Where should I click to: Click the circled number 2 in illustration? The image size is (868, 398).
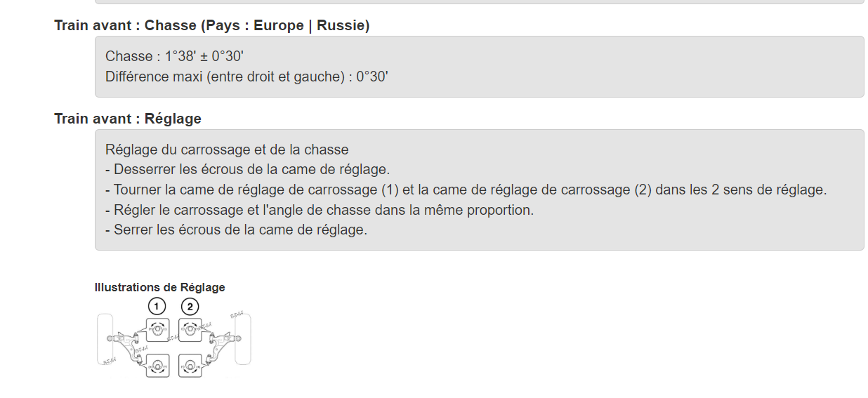[190, 306]
